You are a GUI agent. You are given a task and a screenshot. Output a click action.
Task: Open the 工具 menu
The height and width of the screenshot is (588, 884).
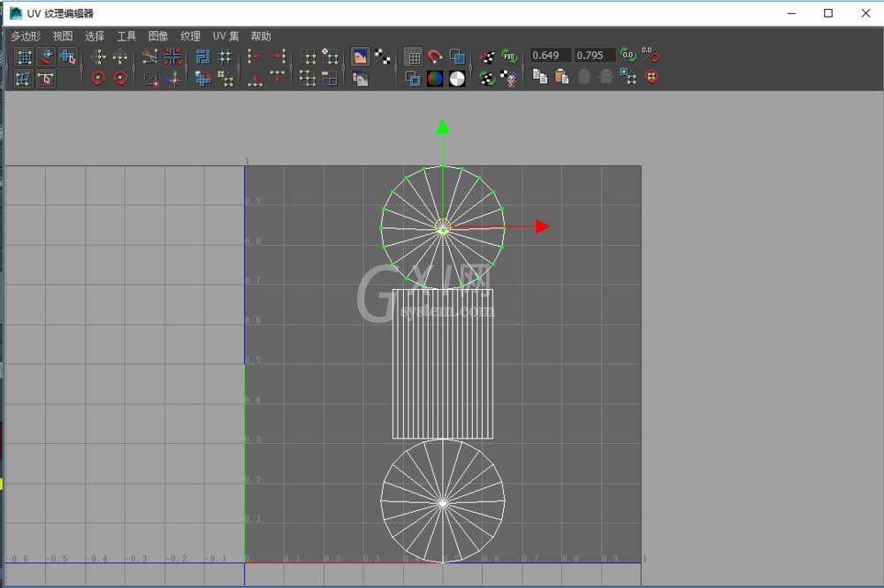(x=126, y=36)
